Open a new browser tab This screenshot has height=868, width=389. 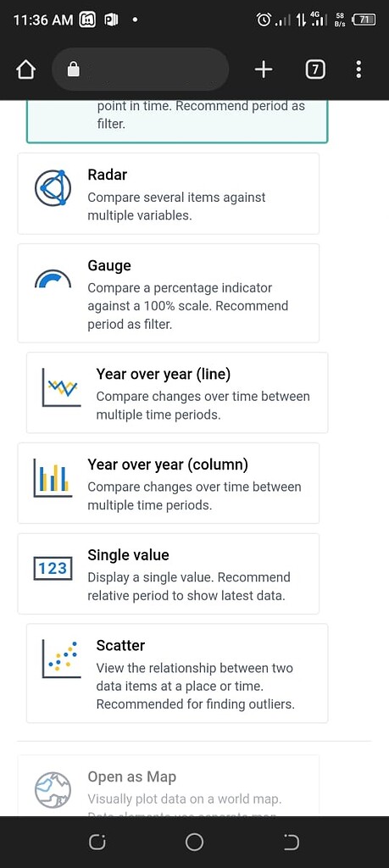coord(264,70)
